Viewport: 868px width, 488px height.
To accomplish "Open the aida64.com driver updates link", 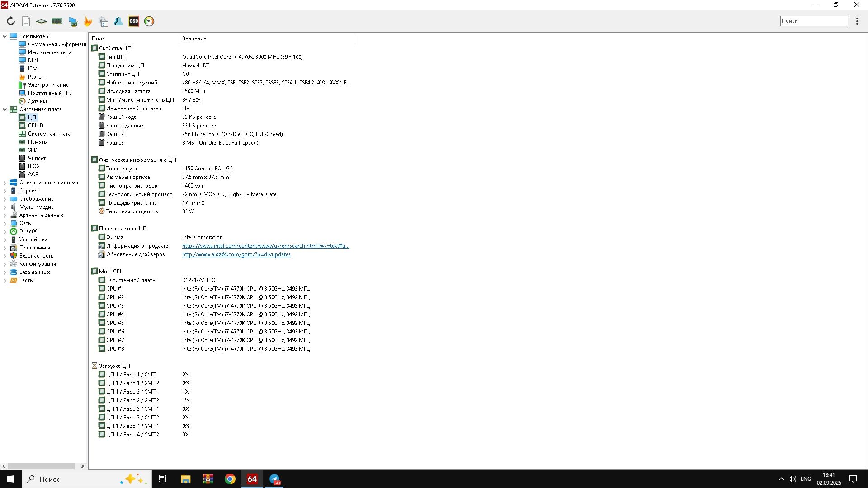I will click(x=236, y=254).
